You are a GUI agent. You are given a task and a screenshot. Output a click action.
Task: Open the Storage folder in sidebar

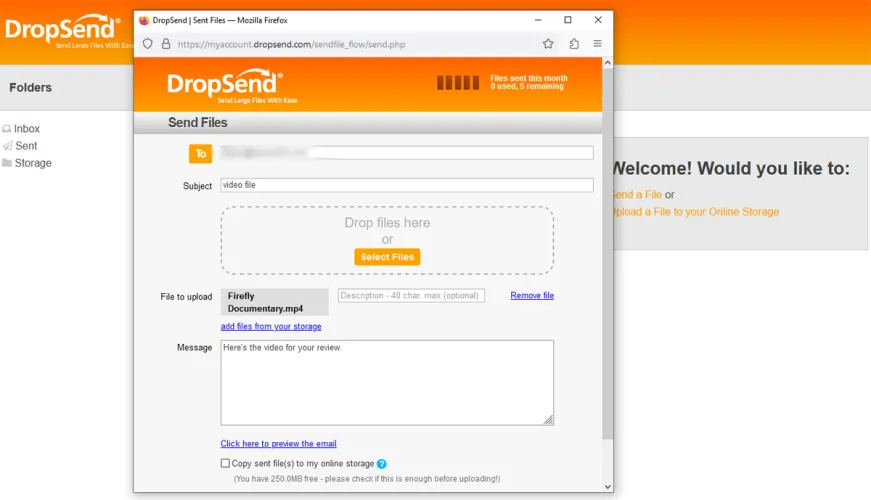pos(32,163)
